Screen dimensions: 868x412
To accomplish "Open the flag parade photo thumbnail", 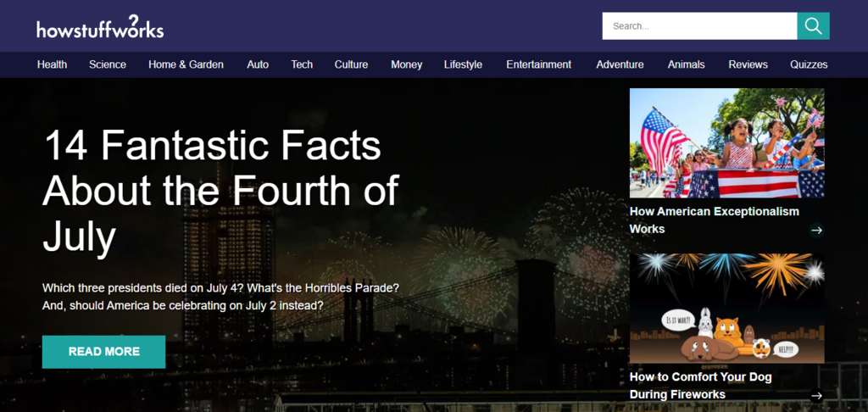I will (x=726, y=143).
